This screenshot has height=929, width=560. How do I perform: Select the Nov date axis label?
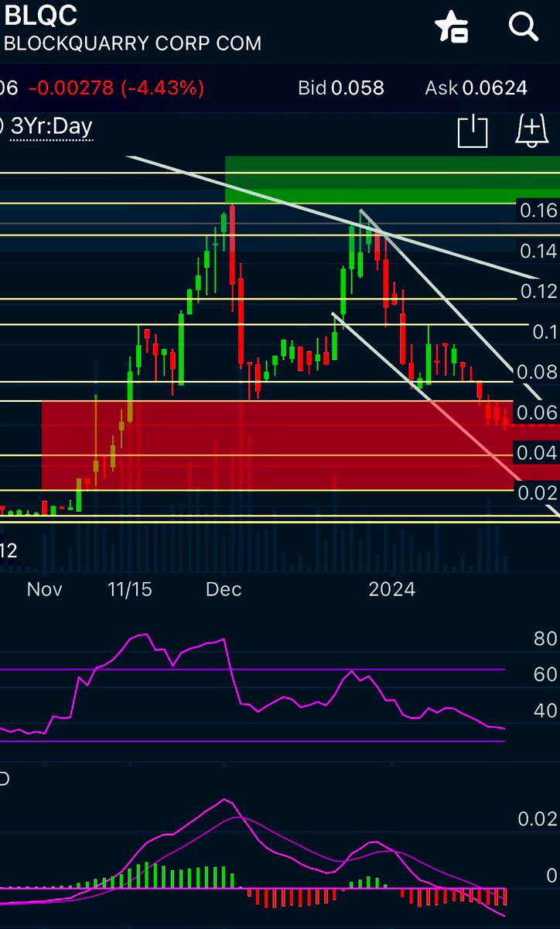(x=44, y=589)
